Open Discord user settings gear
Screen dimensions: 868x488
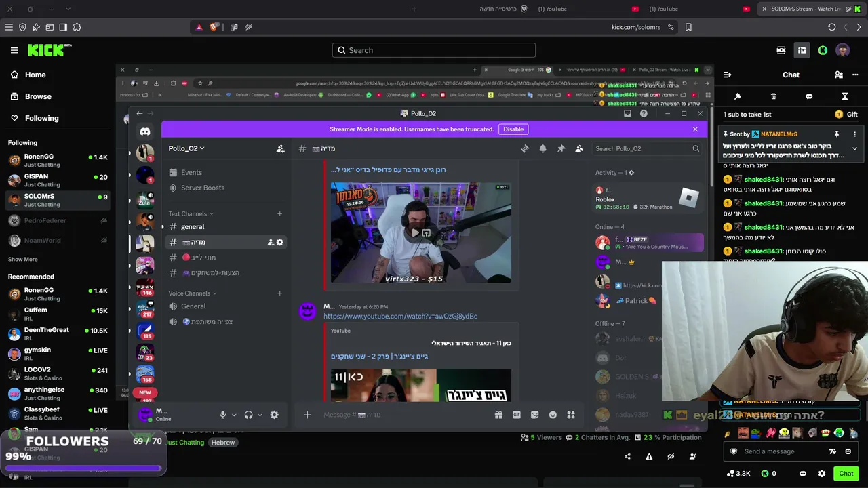[x=274, y=415]
